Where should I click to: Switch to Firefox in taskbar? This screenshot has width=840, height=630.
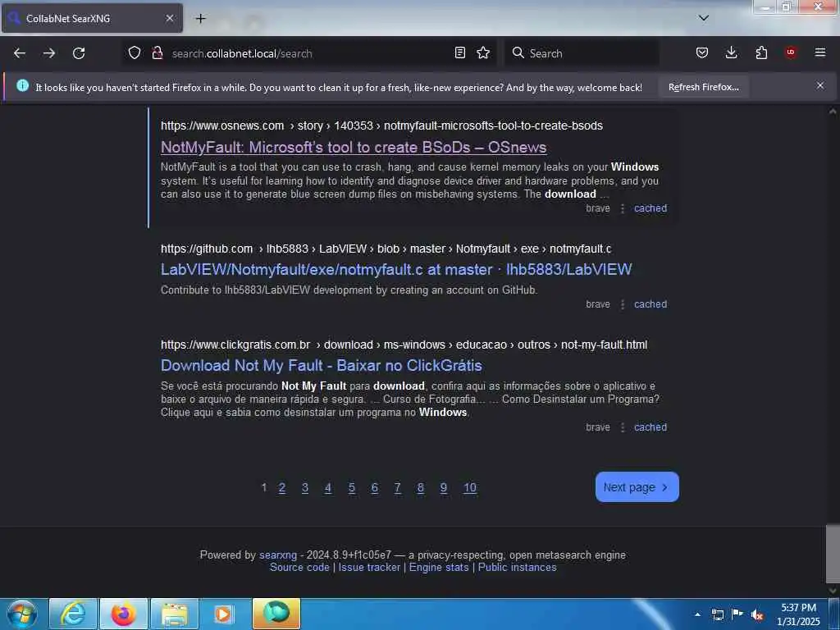(124, 614)
